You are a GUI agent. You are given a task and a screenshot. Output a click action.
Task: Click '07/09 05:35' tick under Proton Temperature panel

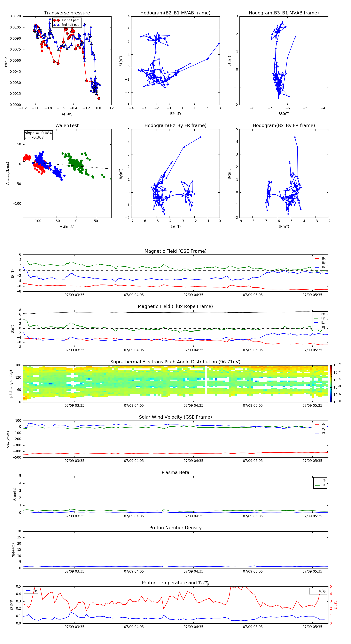click(x=312, y=627)
